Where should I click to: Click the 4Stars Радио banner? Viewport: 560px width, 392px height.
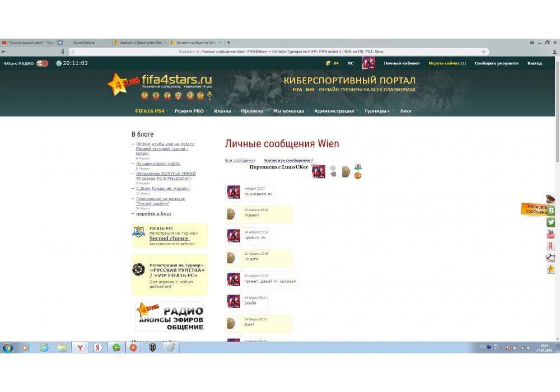[170, 316]
